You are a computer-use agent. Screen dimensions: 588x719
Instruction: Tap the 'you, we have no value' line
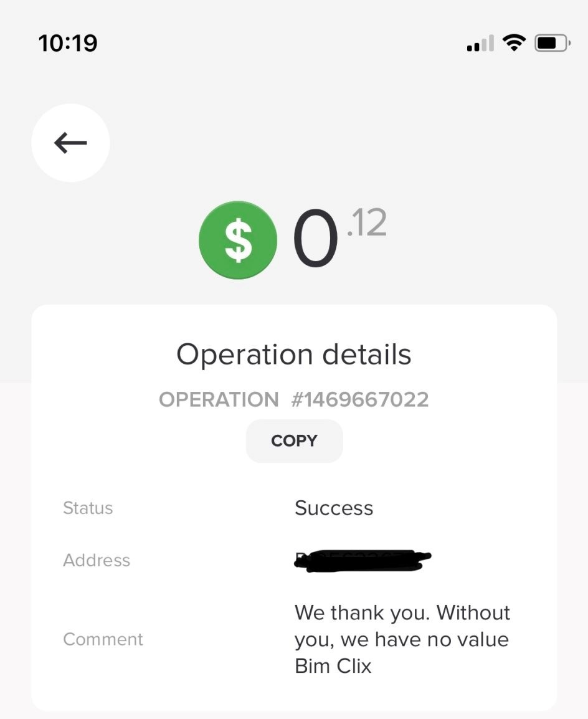coord(402,639)
